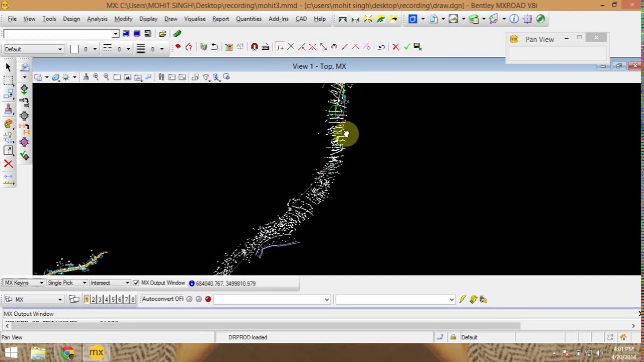Toggle view number 1 button
Image resolution: width=644 pixels, height=362 pixels.
coord(87,300)
